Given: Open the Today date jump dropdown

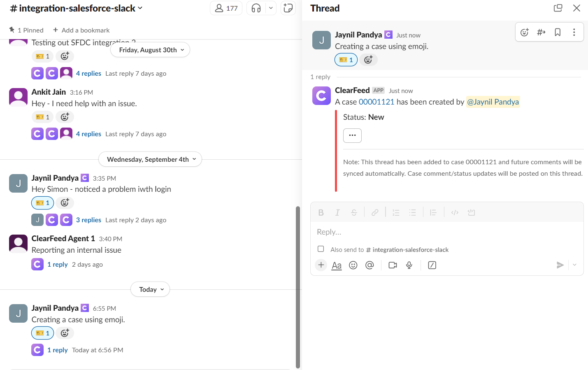Looking at the screenshot, I should click(x=150, y=289).
